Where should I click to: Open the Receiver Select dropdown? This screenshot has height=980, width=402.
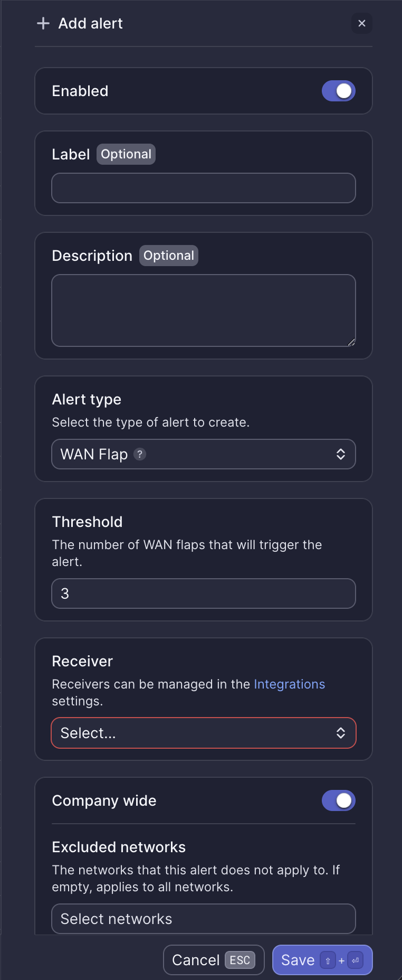pyautogui.click(x=203, y=733)
